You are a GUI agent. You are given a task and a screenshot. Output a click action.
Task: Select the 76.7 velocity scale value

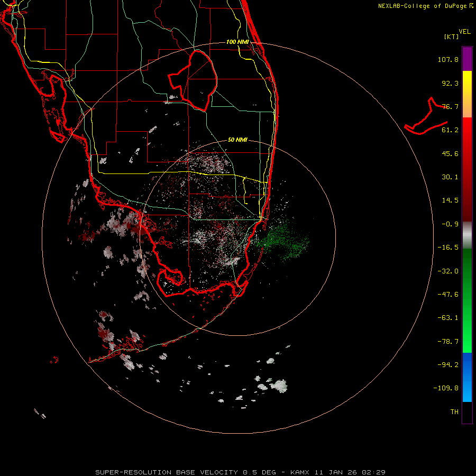click(450, 106)
